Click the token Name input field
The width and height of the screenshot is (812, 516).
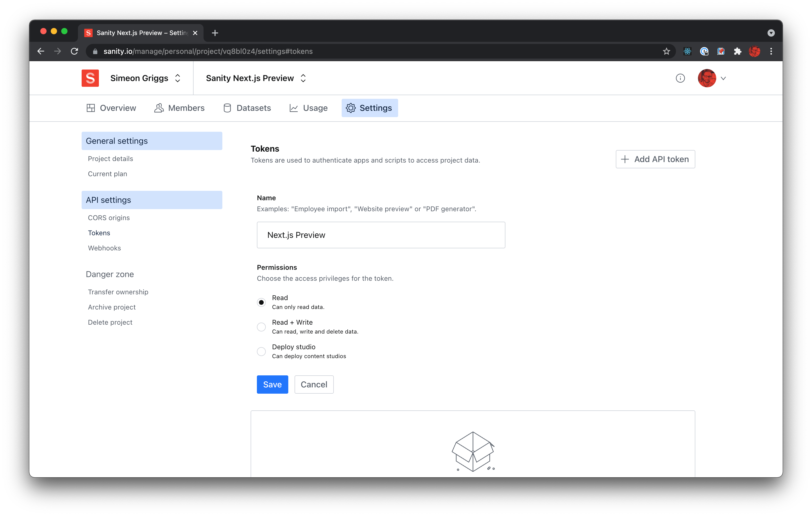pos(381,235)
